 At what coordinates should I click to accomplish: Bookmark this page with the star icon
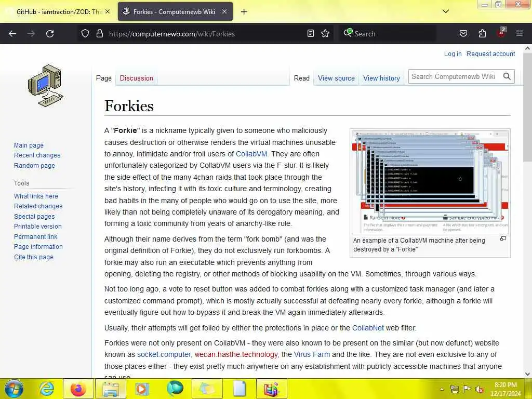point(325,34)
